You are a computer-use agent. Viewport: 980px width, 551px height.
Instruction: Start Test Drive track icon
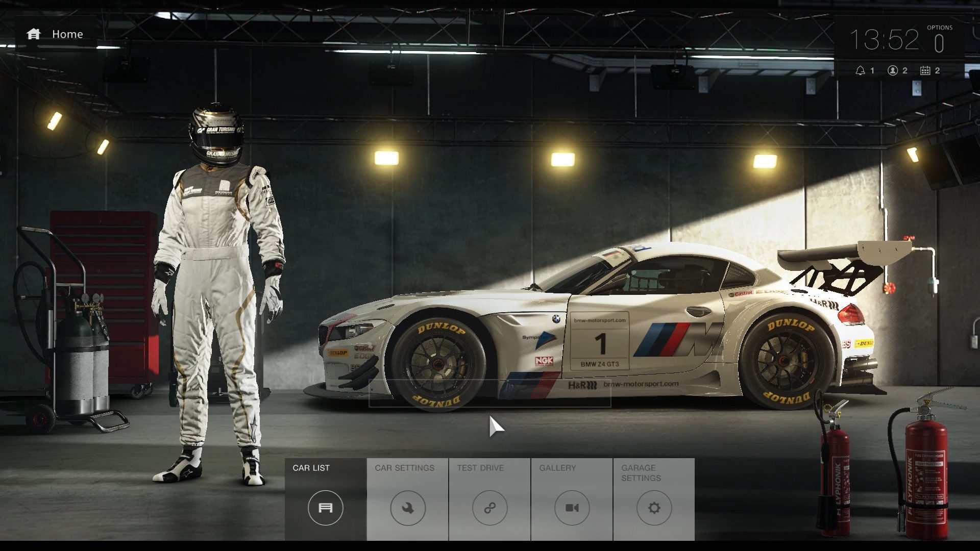(x=489, y=508)
